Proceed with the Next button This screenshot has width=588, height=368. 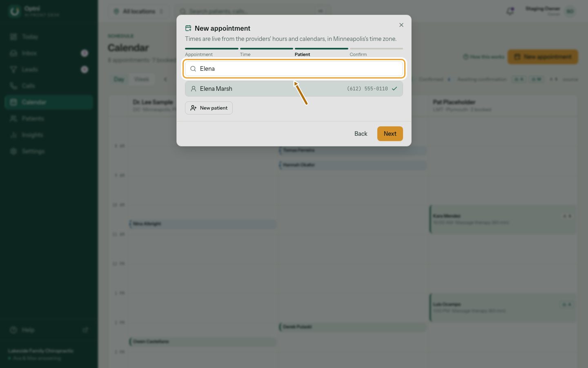click(x=390, y=134)
